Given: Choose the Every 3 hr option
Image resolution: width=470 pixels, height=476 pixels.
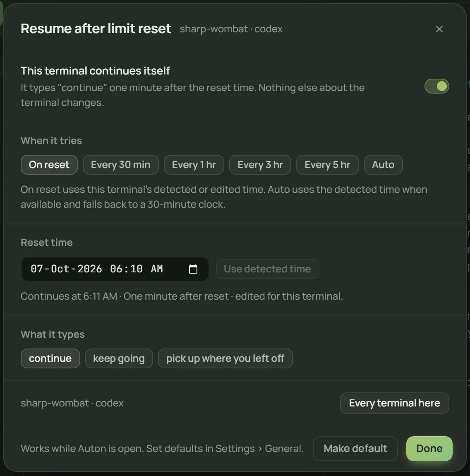Looking at the screenshot, I should tap(260, 165).
